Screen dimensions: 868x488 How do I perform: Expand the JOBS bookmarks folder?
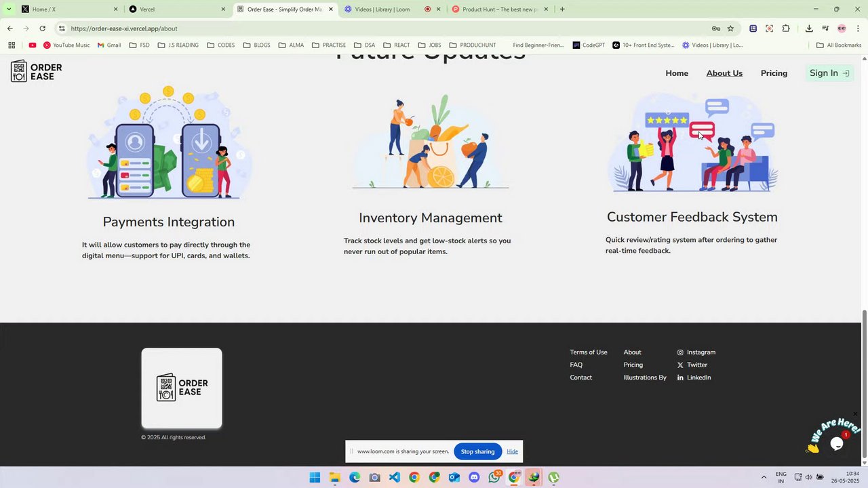pyautogui.click(x=429, y=45)
